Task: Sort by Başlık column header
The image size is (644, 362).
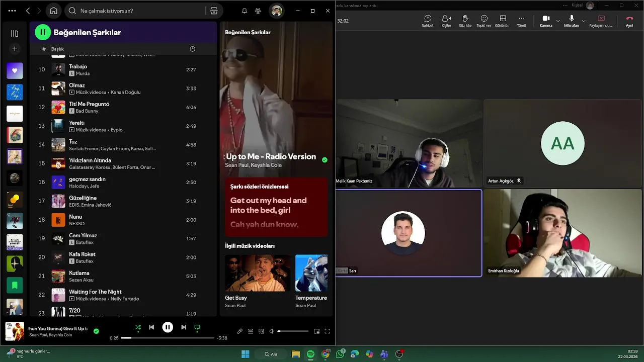Action: tap(57, 49)
